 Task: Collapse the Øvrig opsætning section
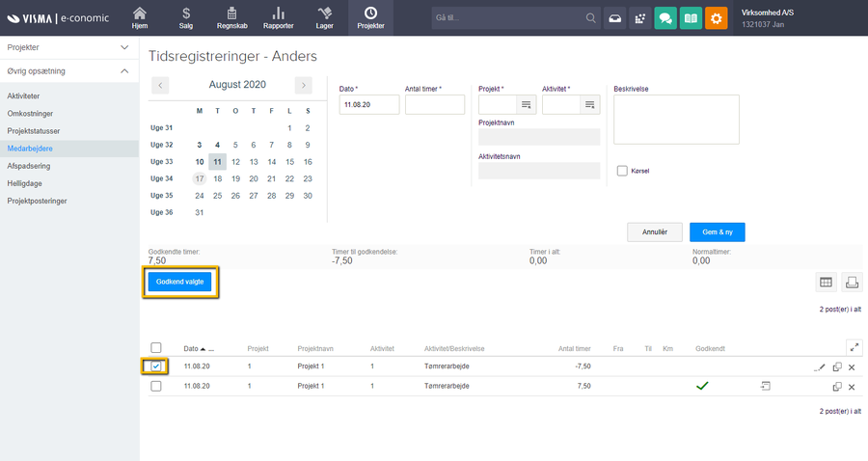pos(124,71)
